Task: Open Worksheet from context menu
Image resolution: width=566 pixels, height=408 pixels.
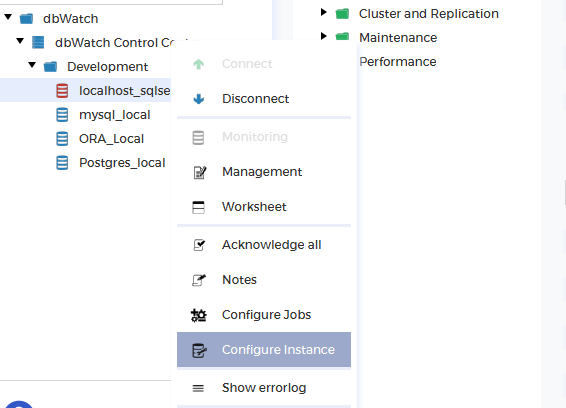Action: [x=264, y=207]
